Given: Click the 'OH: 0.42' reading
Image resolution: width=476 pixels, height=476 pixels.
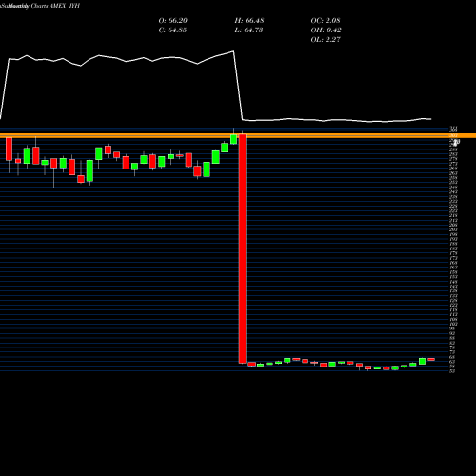Looking at the screenshot, I should (326, 30).
